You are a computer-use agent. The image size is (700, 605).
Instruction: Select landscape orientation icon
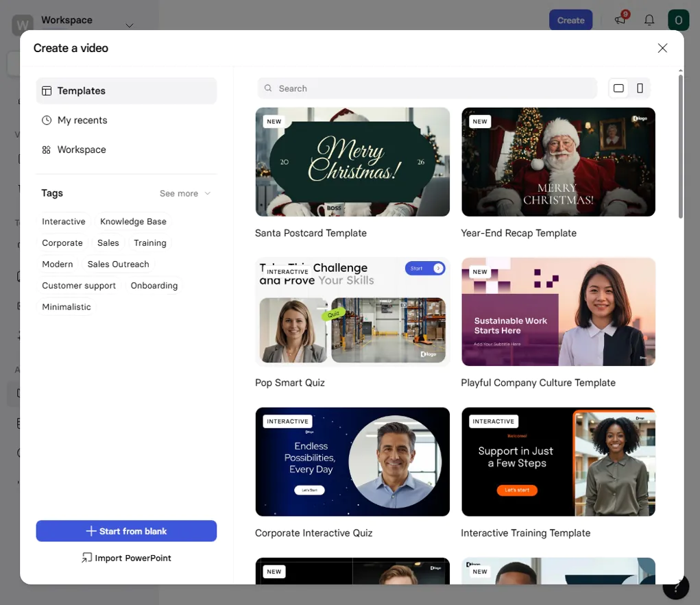618,88
